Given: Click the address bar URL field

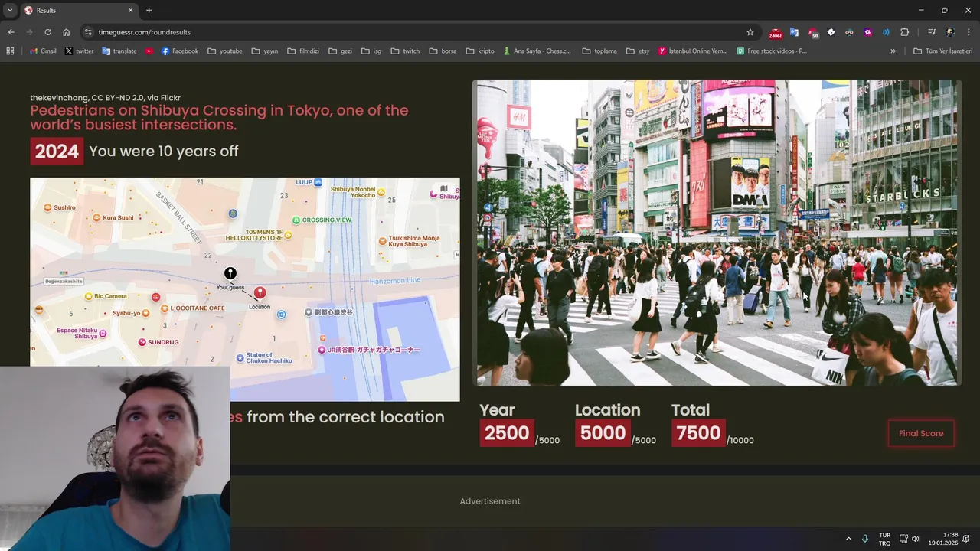Looking at the screenshot, I should coord(413,32).
